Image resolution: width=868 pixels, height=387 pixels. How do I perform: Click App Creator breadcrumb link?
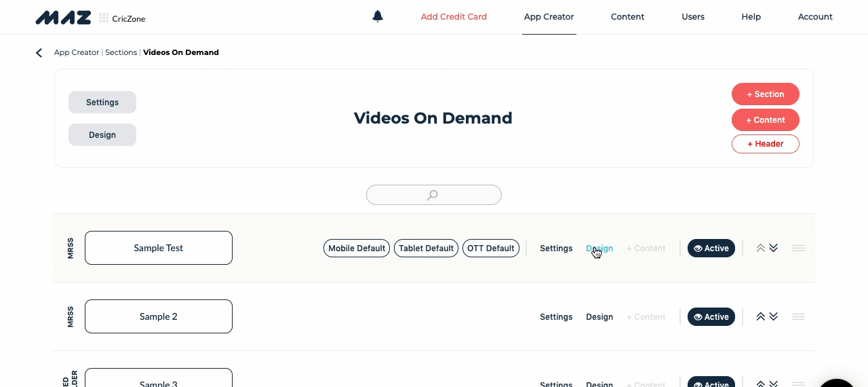pyautogui.click(x=77, y=52)
